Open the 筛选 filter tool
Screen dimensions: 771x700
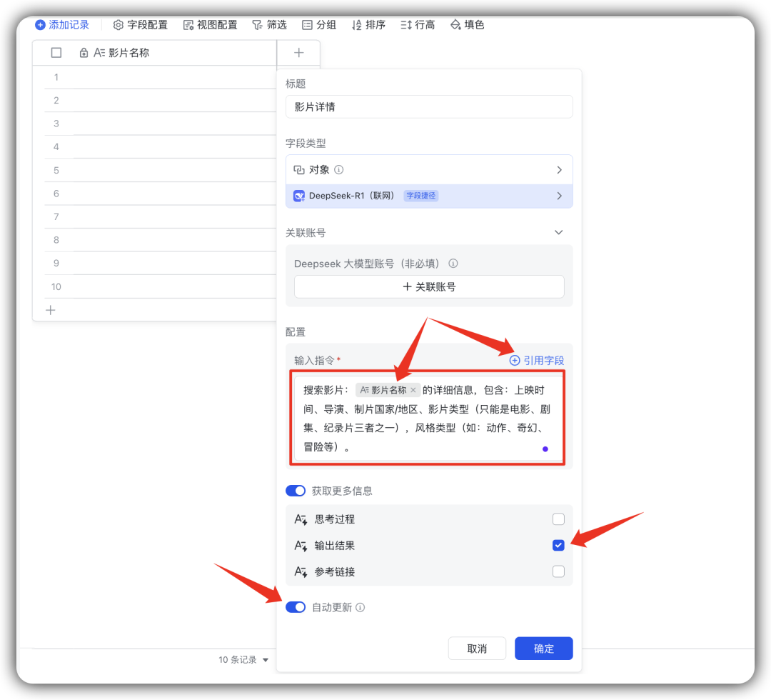pos(269,24)
